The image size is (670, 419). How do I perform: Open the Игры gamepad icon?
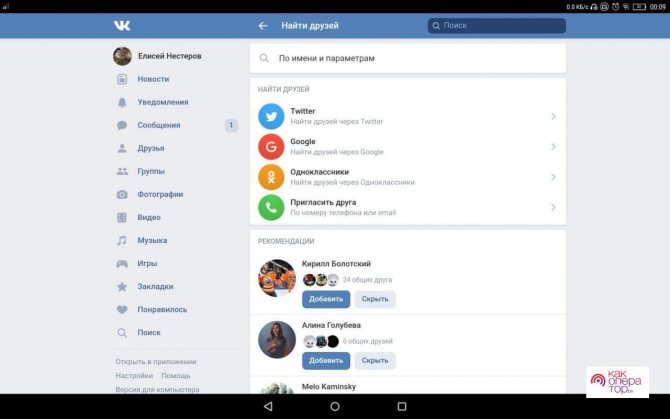click(x=122, y=264)
